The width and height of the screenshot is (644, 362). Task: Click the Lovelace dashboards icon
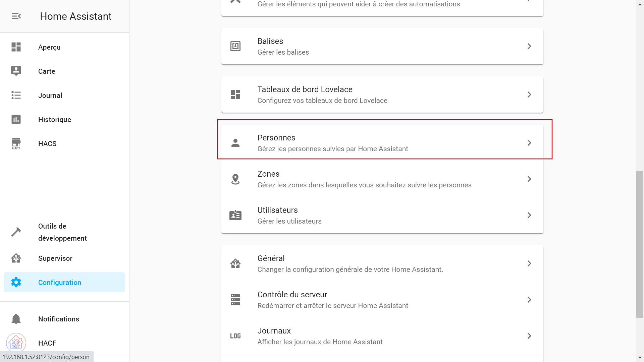coord(235,95)
